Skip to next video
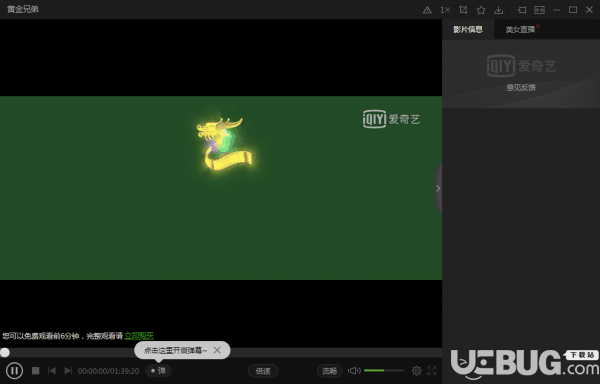This screenshot has width=600, height=384. [68, 370]
